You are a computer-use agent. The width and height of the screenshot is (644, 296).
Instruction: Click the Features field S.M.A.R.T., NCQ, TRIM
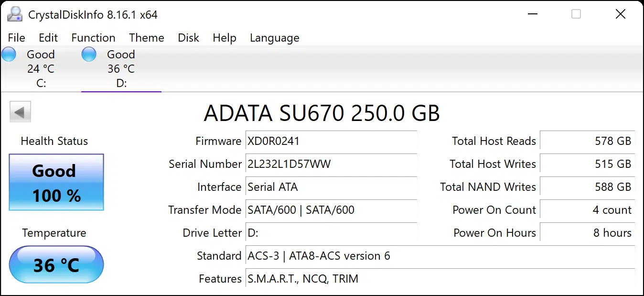(440, 279)
